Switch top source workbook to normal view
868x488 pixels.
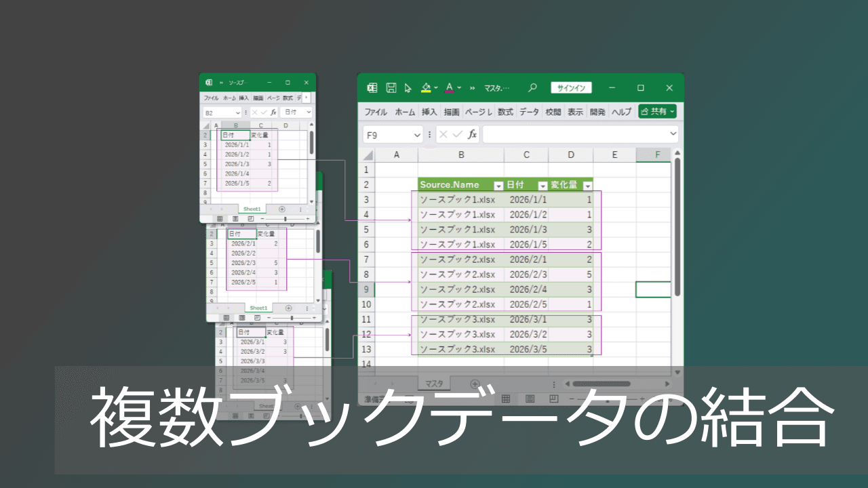click(x=219, y=219)
